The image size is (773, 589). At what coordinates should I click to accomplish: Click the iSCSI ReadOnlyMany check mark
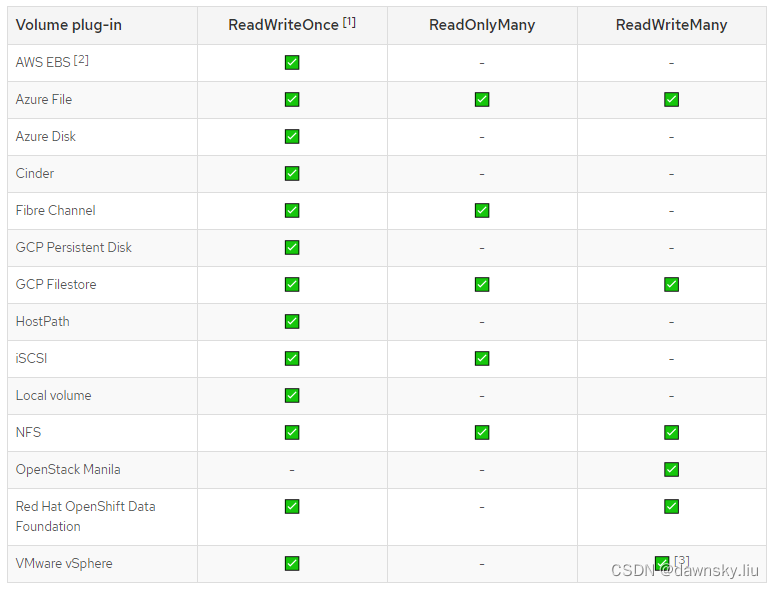482,358
